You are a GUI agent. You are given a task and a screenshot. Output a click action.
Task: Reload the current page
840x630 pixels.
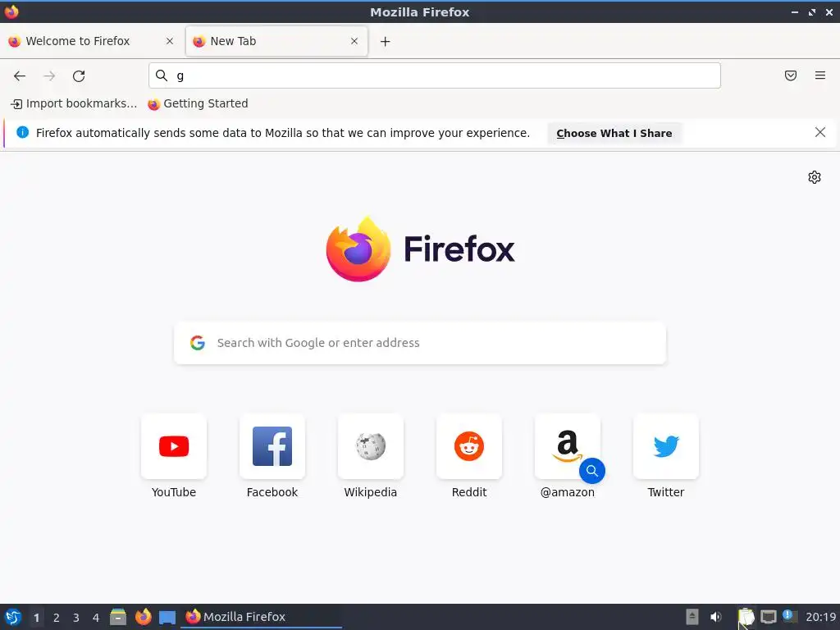[79, 76]
